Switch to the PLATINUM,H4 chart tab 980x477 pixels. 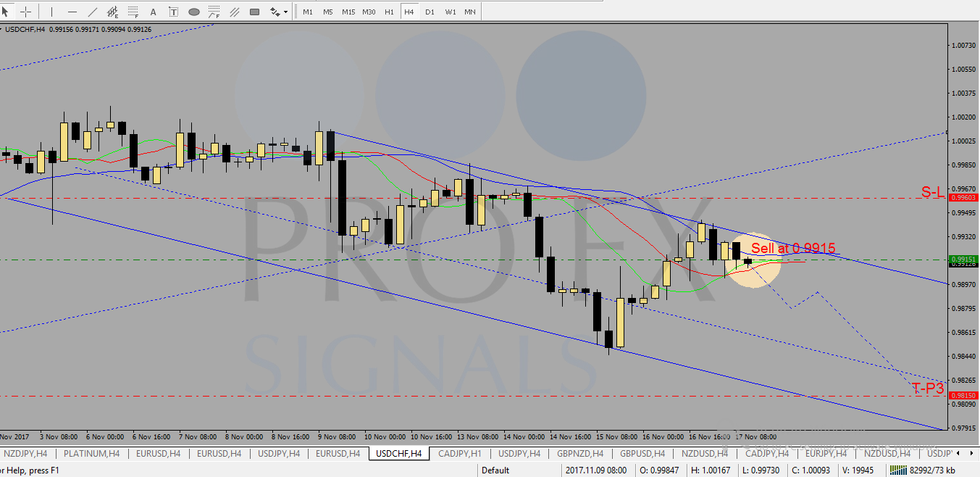tap(91, 454)
